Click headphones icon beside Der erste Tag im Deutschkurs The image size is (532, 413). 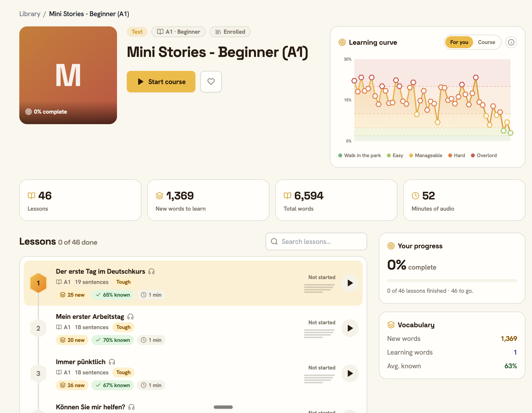click(151, 272)
